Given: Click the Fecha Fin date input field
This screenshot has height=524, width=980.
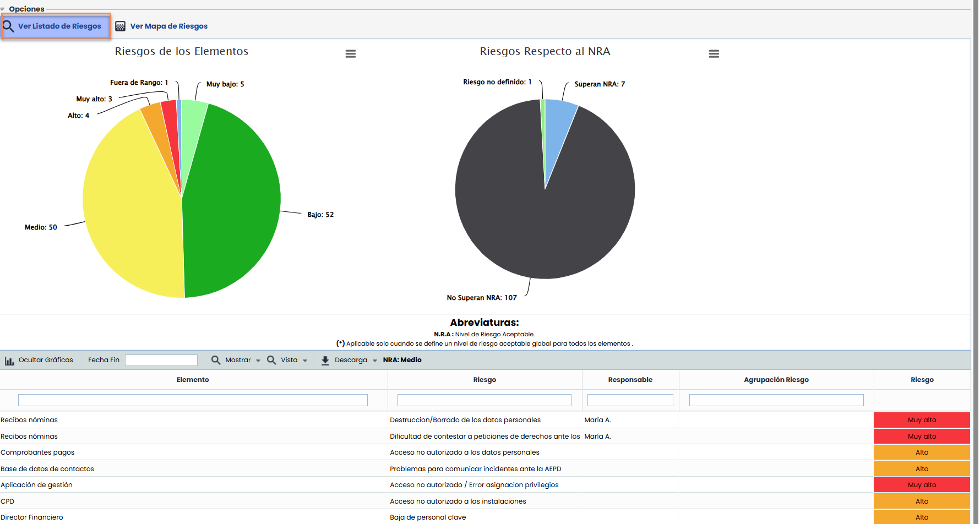Looking at the screenshot, I should click(161, 360).
